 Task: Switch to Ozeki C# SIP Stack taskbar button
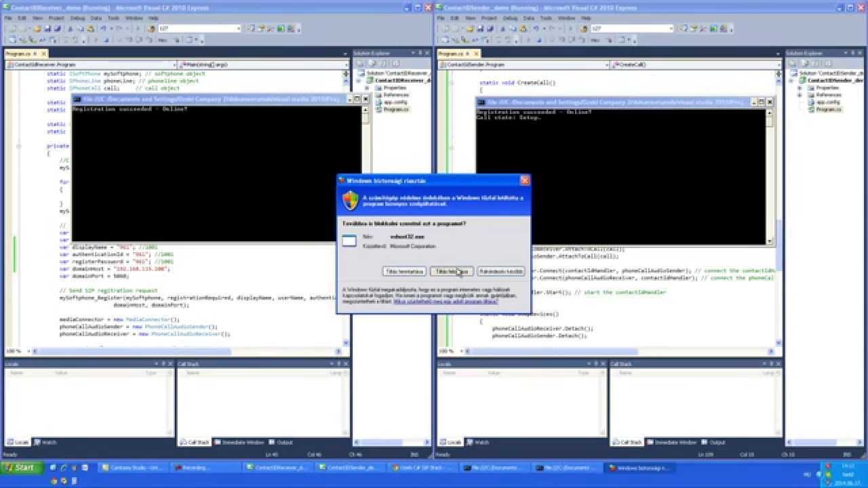pyautogui.click(x=423, y=468)
